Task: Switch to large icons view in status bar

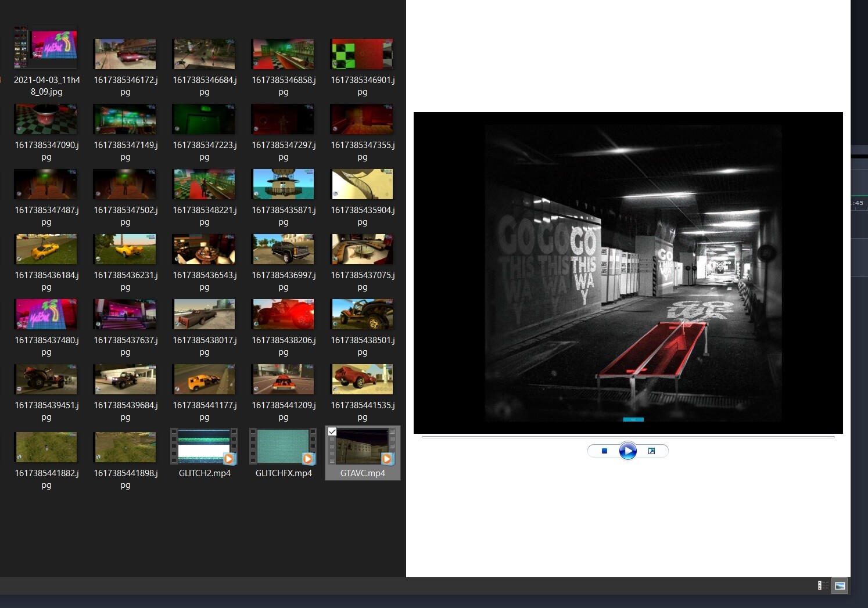Action: point(840,585)
